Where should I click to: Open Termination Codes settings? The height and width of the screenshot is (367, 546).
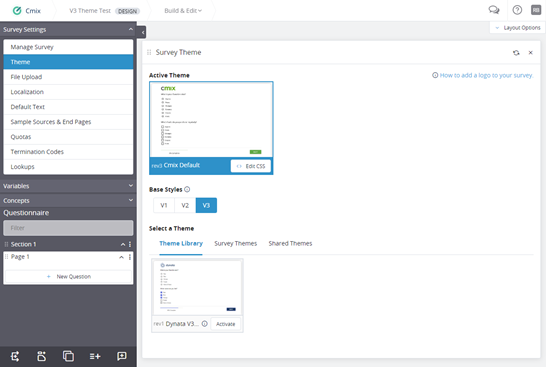coord(68,152)
